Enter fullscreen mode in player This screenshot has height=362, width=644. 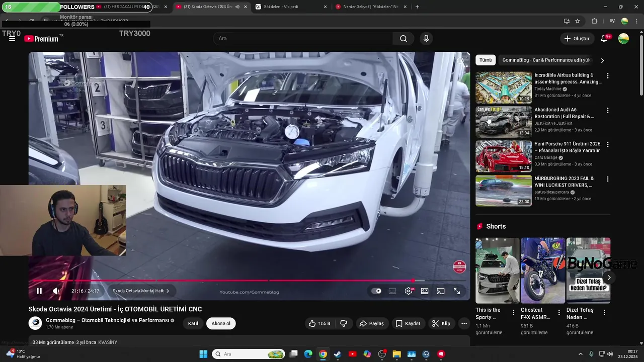click(x=457, y=291)
